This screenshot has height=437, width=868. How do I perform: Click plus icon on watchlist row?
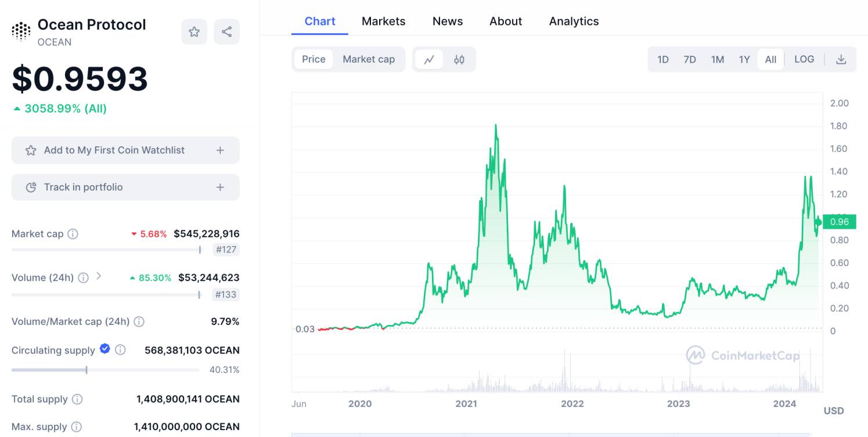click(x=220, y=150)
